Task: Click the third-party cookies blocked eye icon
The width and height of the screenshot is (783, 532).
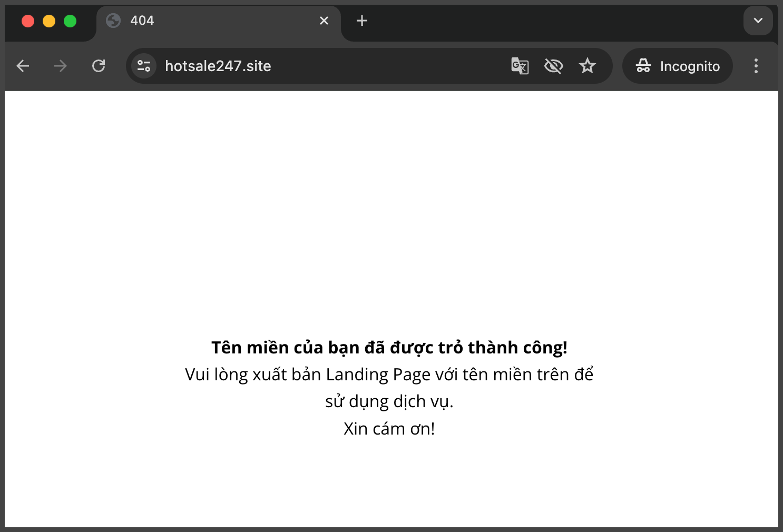Action: pos(553,66)
